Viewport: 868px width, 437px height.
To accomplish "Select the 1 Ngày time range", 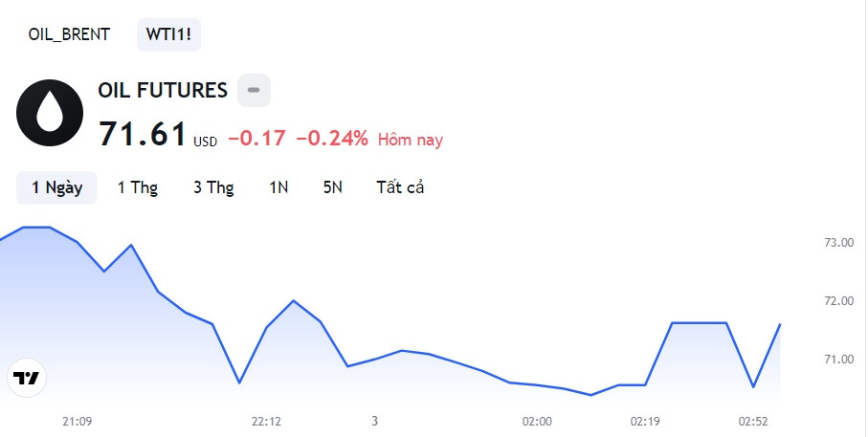I will pyautogui.click(x=56, y=187).
